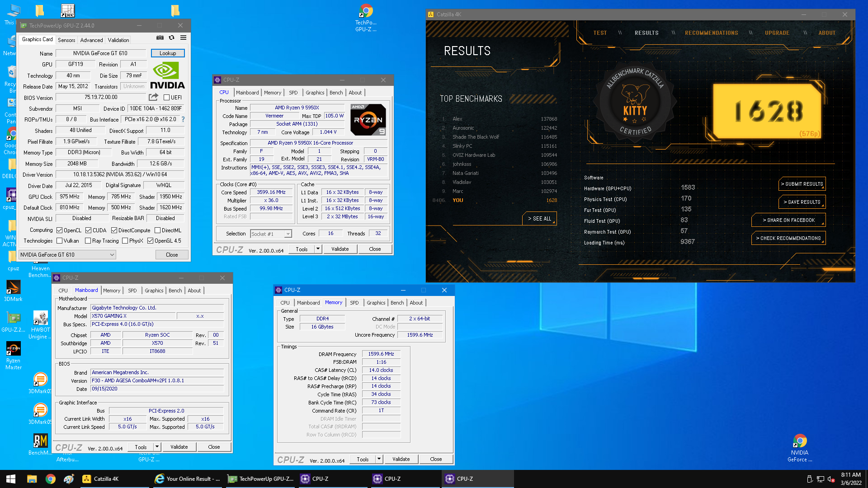Click the 1628 score panel in Catzilla
Image resolution: width=868 pixels, height=488 pixels.
pyautogui.click(x=767, y=111)
